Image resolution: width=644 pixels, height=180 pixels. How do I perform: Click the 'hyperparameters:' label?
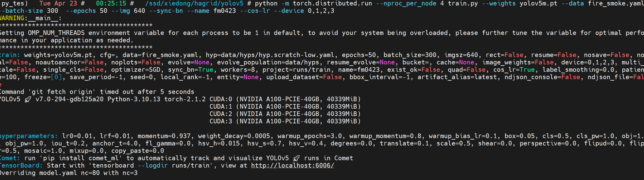[x=29, y=136]
